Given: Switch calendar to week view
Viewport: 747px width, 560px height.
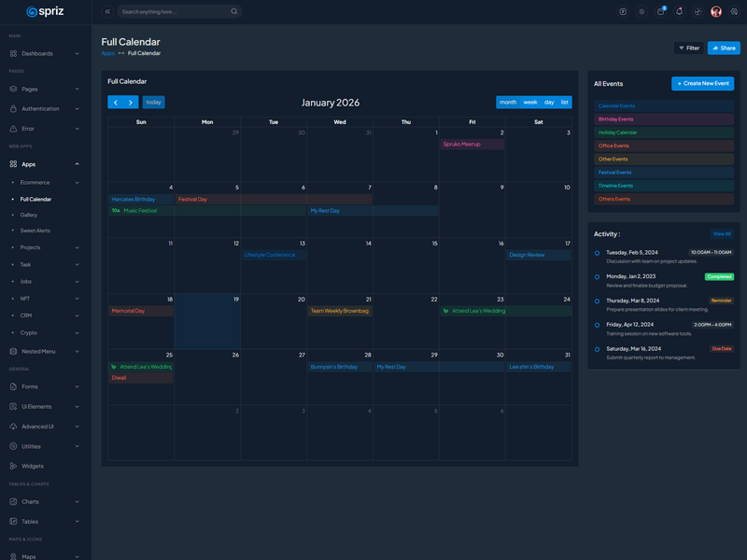Looking at the screenshot, I should tap(530, 103).
